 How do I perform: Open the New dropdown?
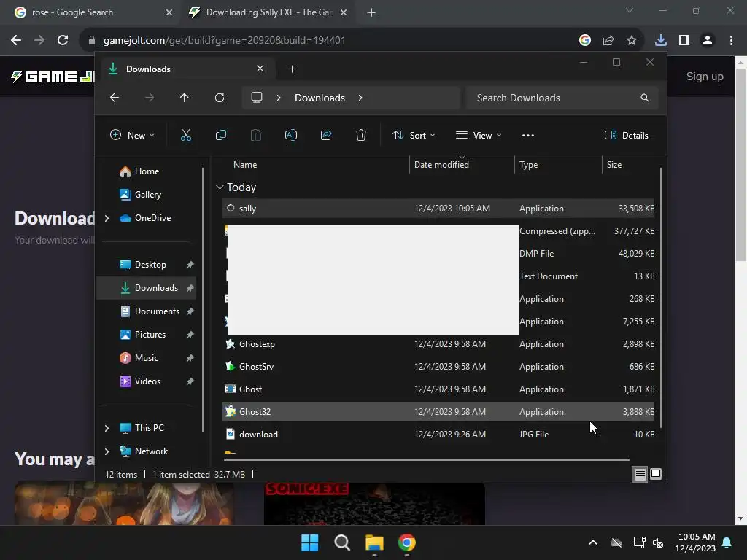click(132, 135)
